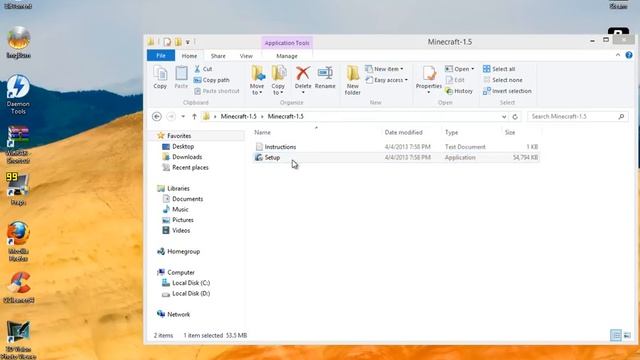Select Homegroup in navigation pane

click(178, 251)
